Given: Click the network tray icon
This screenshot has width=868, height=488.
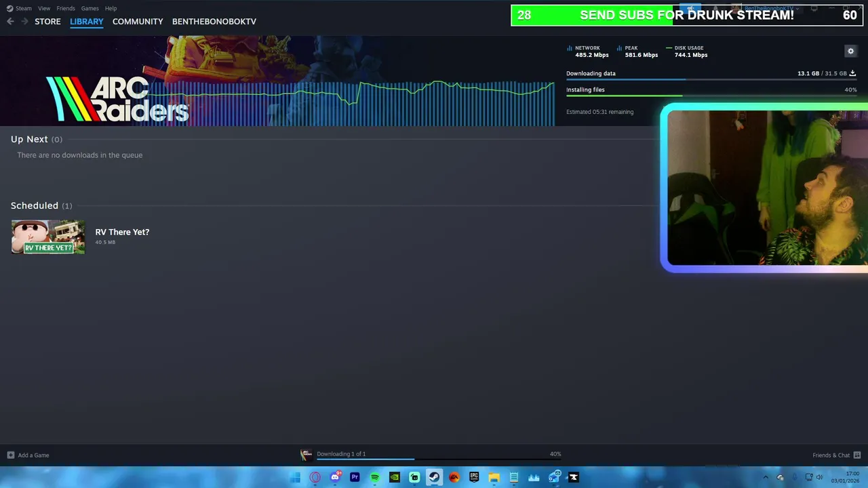Looking at the screenshot, I should (808, 477).
